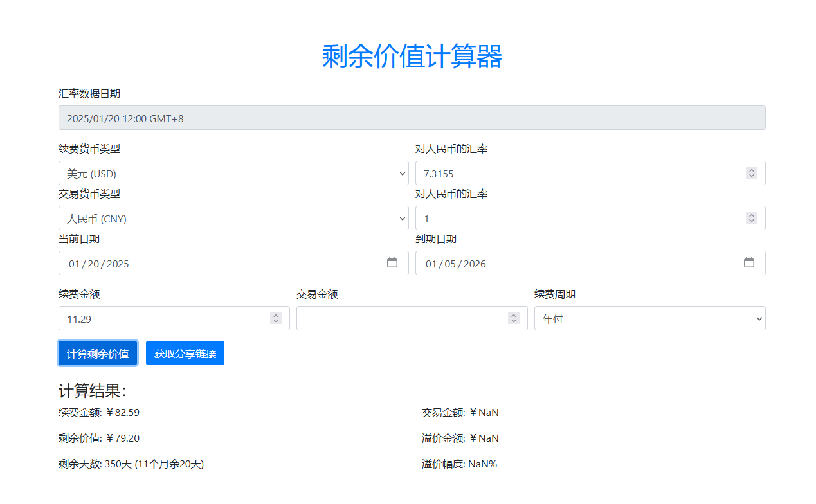Click the 计算结果 heading
The width and height of the screenshot is (816, 504).
(x=93, y=391)
